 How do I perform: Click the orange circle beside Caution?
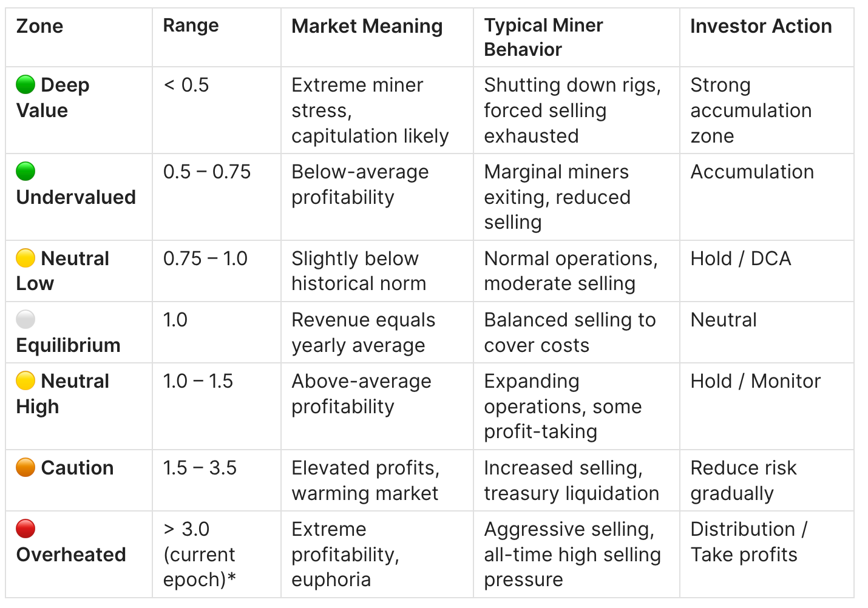click(x=25, y=468)
